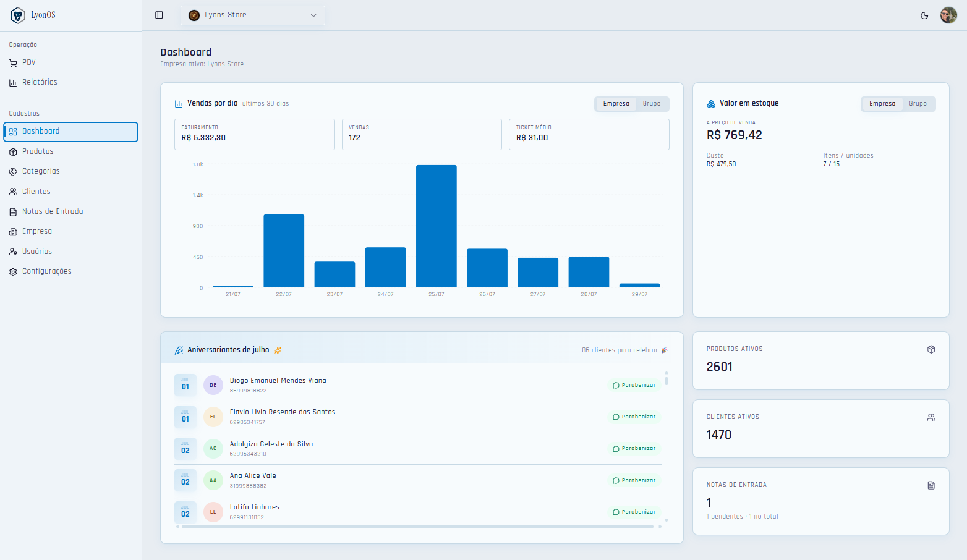This screenshot has width=967, height=560.
Task: Click the party popper icon beside Aniversariantes
Action: pyautogui.click(x=179, y=350)
